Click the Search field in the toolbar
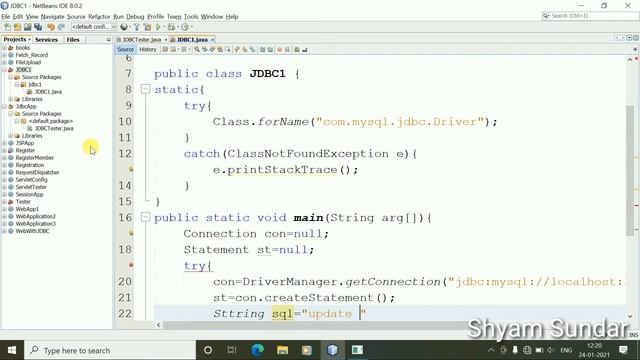640x360 pixels. (x=590, y=16)
